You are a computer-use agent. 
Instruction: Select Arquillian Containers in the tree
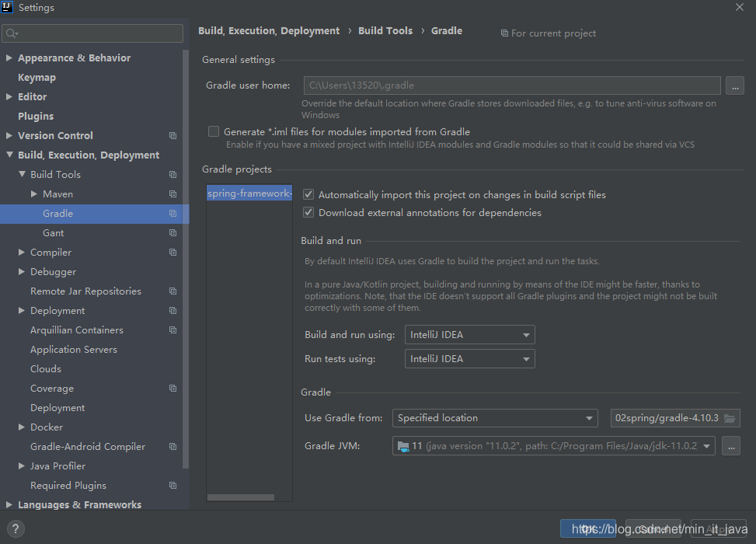(x=77, y=330)
